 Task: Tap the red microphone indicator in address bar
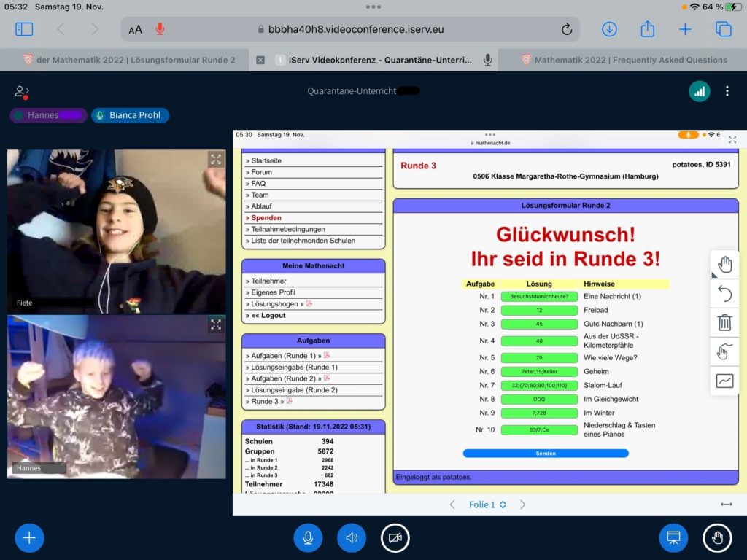(x=160, y=29)
